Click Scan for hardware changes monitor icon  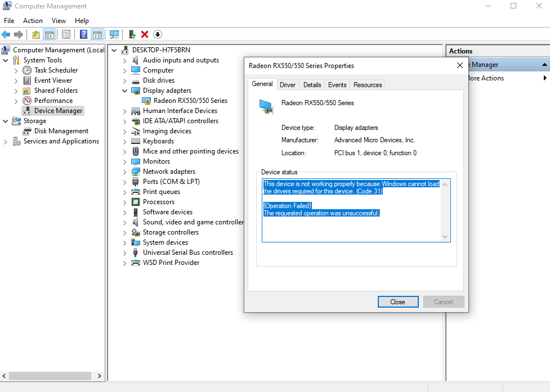click(114, 34)
